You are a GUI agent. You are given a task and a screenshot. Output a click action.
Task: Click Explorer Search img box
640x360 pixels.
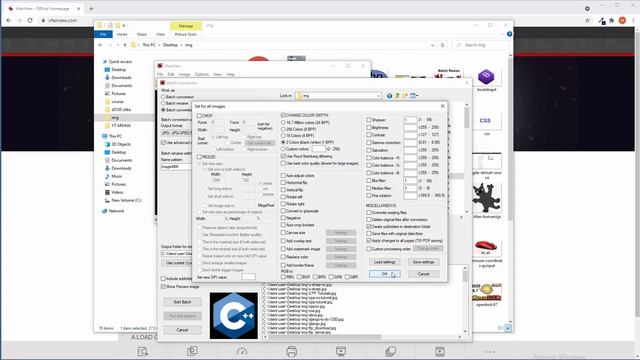pyautogui.click(x=479, y=45)
